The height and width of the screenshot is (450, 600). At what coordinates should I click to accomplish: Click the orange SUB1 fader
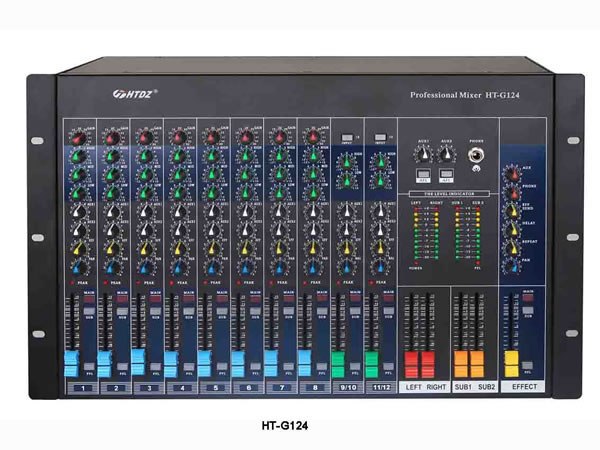461,364
